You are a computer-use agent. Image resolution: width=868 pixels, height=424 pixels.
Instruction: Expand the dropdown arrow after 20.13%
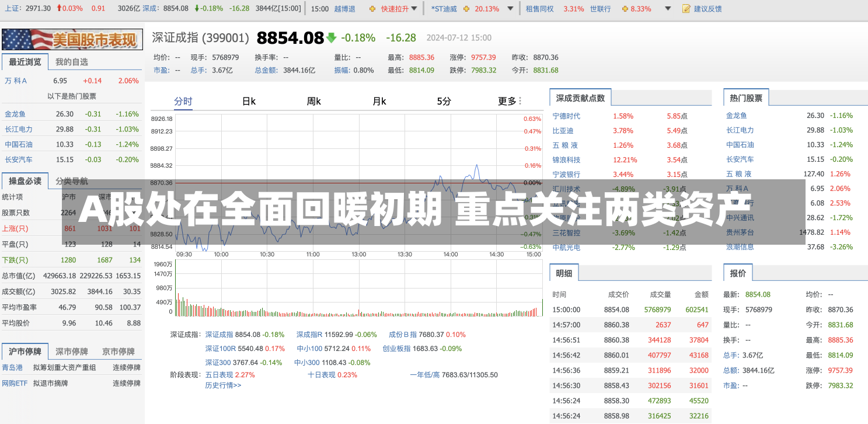point(511,9)
